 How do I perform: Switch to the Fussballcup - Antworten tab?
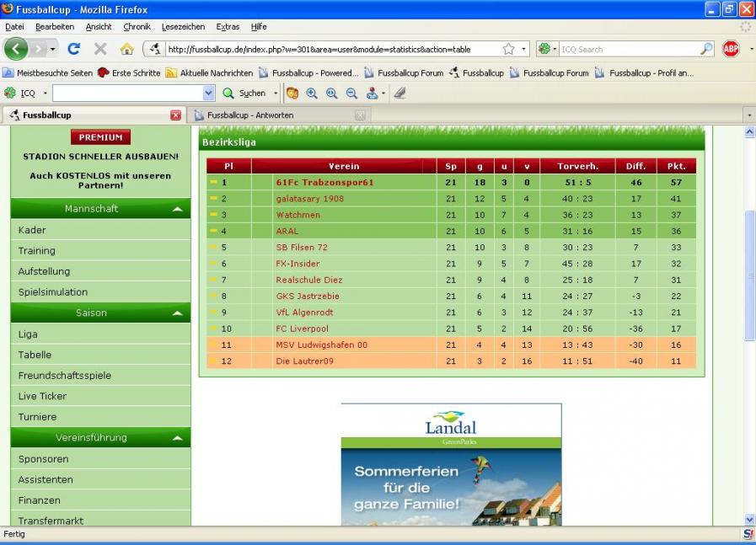pyautogui.click(x=250, y=115)
